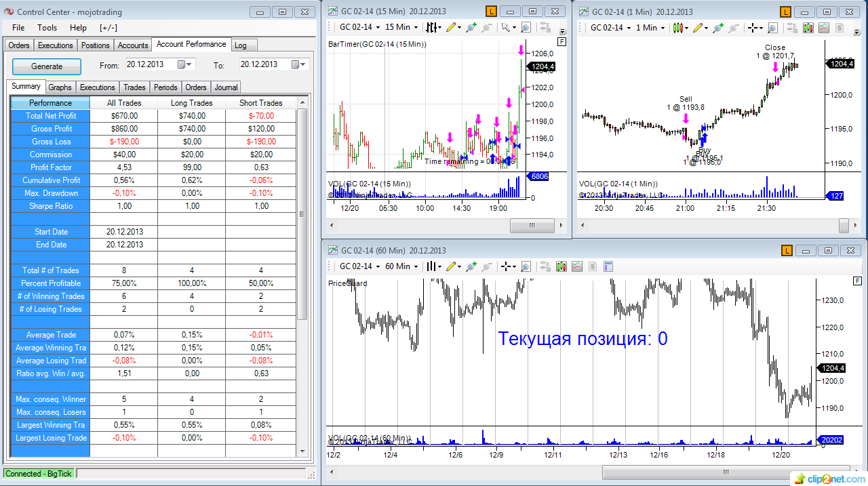Open indicators icon in 1 Min chart

click(823, 28)
